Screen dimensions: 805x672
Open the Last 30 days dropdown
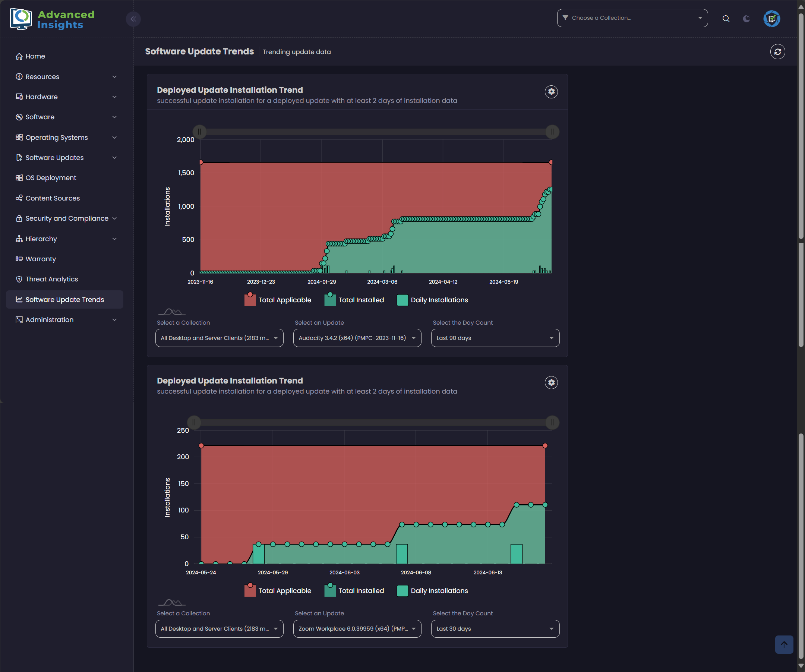tap(495, 628)
